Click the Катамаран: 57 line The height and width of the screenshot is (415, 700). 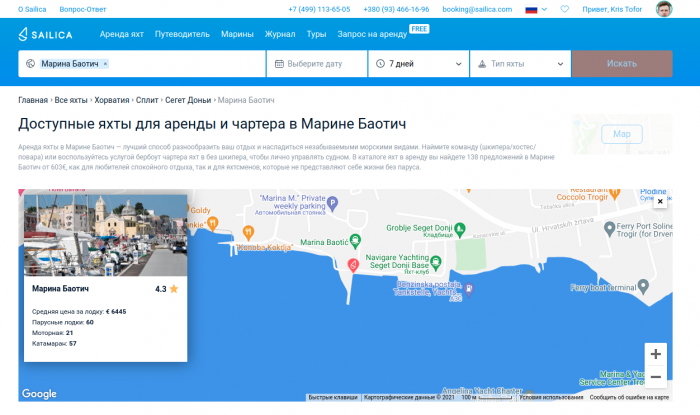pos(54,344)
